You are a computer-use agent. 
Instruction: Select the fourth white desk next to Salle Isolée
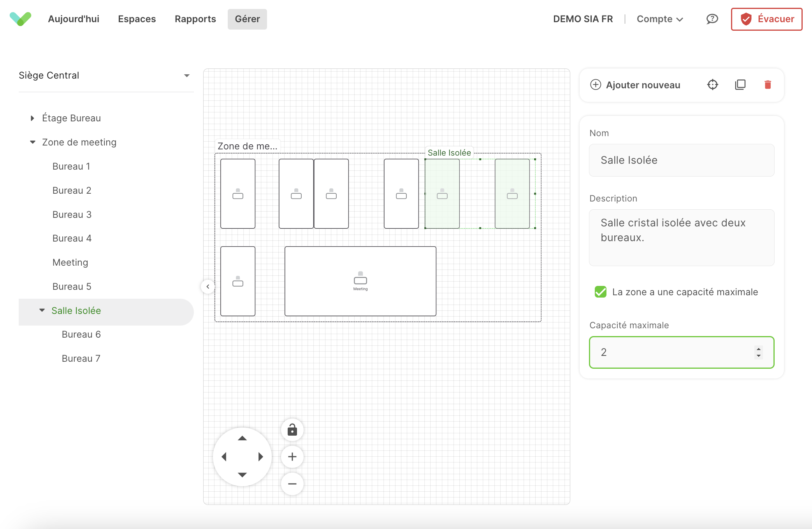401,194
